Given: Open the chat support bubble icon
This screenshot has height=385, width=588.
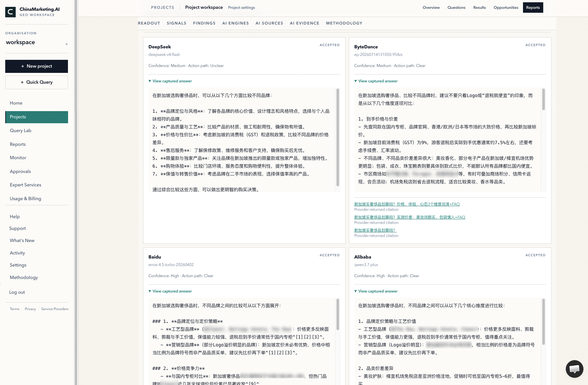Looking at the screenshot, I should 575,369.
